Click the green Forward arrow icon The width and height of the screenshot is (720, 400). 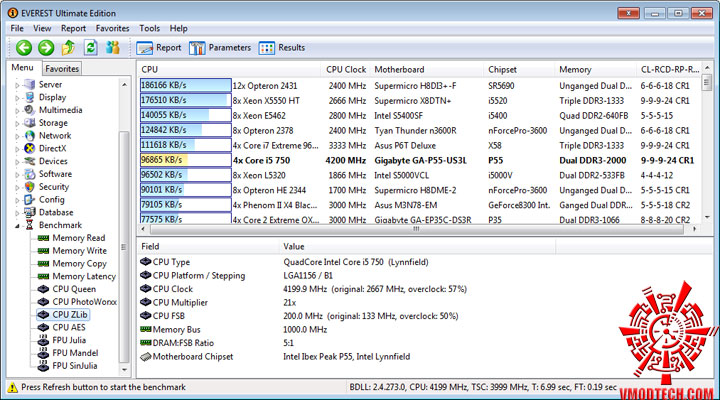pos(46,47)
